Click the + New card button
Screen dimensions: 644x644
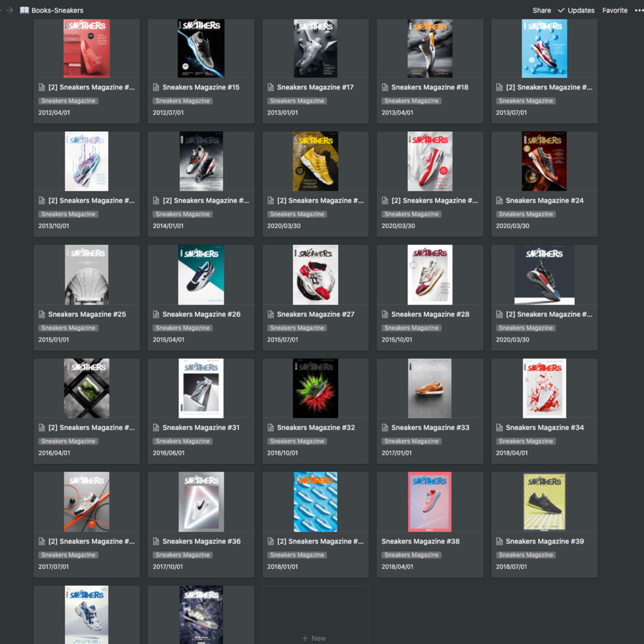(314, 638)
